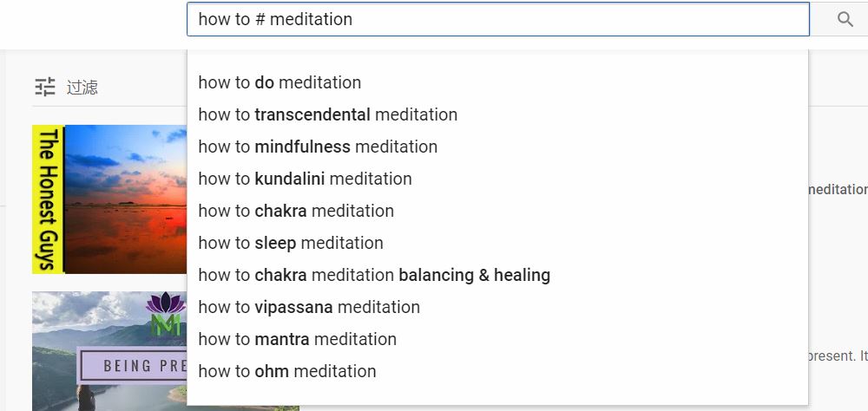Click the search magnifier button
868x411 pixels.
(x=845, y=19)
